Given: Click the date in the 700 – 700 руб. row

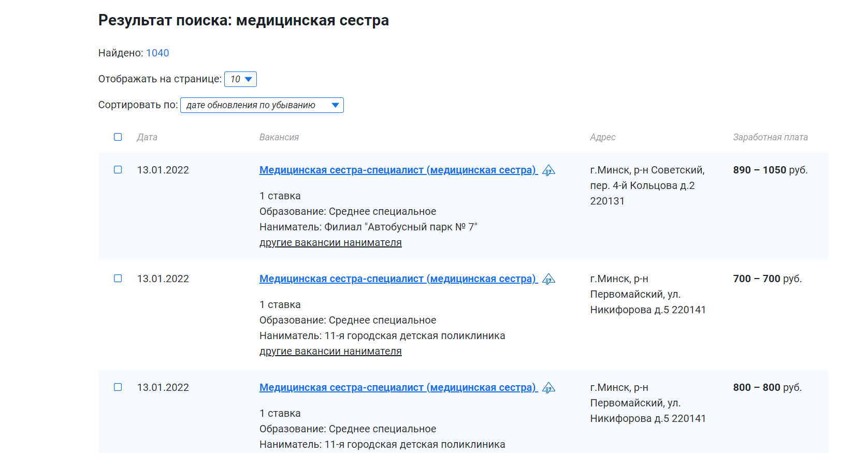Looking at the screenshot, I should pos(163,279).
